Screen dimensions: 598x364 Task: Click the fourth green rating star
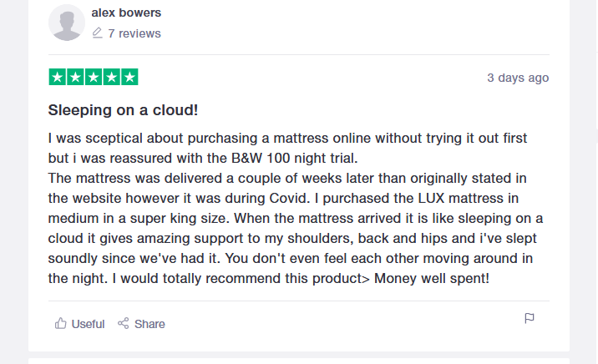(x=111, y=77)
